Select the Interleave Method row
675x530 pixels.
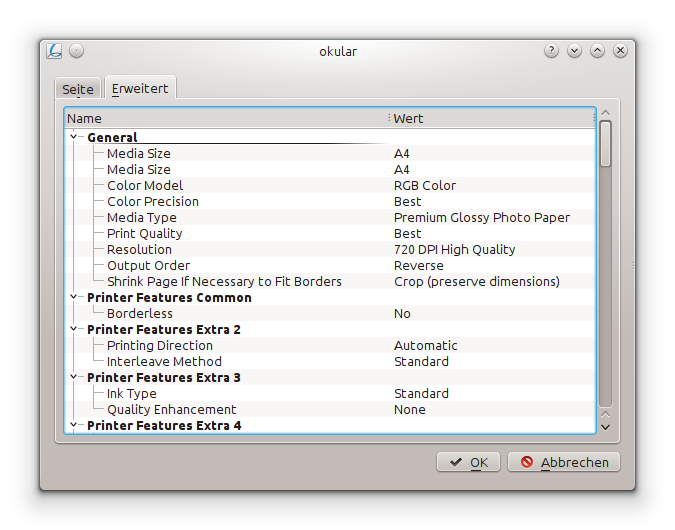coord(330,361)
